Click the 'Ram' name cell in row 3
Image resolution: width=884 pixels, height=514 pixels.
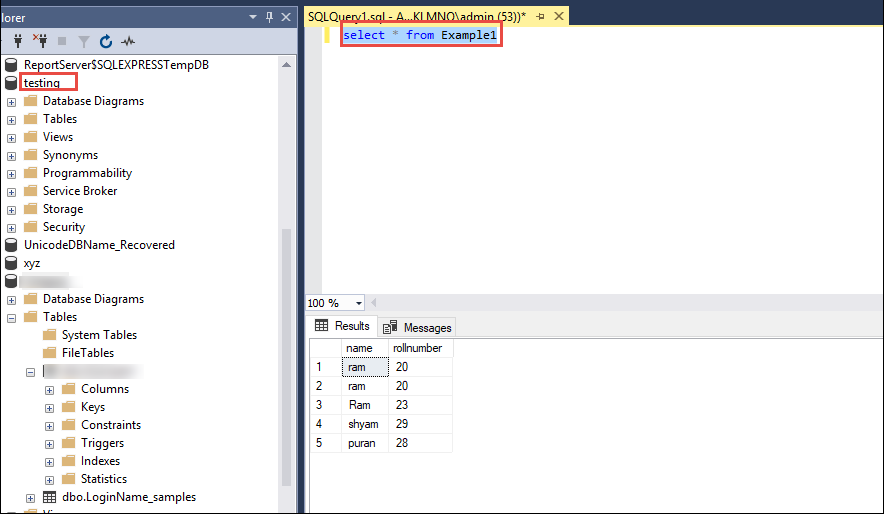pyautogui.click(x=365, y=405)
